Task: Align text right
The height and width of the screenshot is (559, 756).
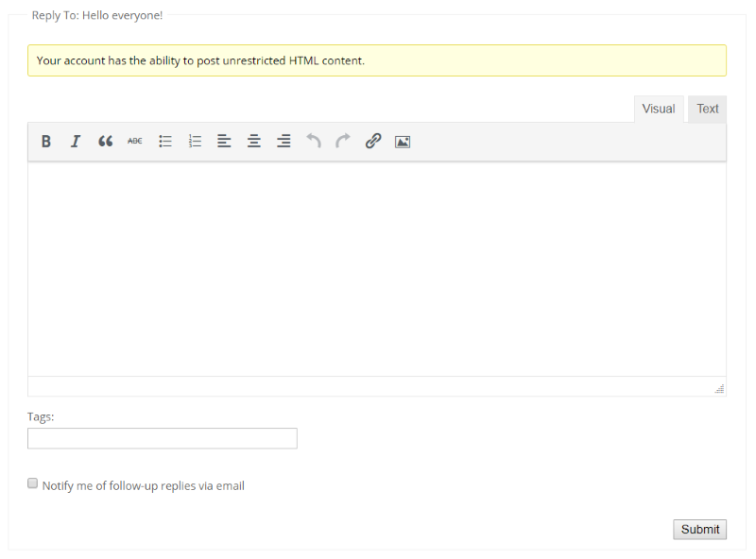Action: tap(283, 142)
